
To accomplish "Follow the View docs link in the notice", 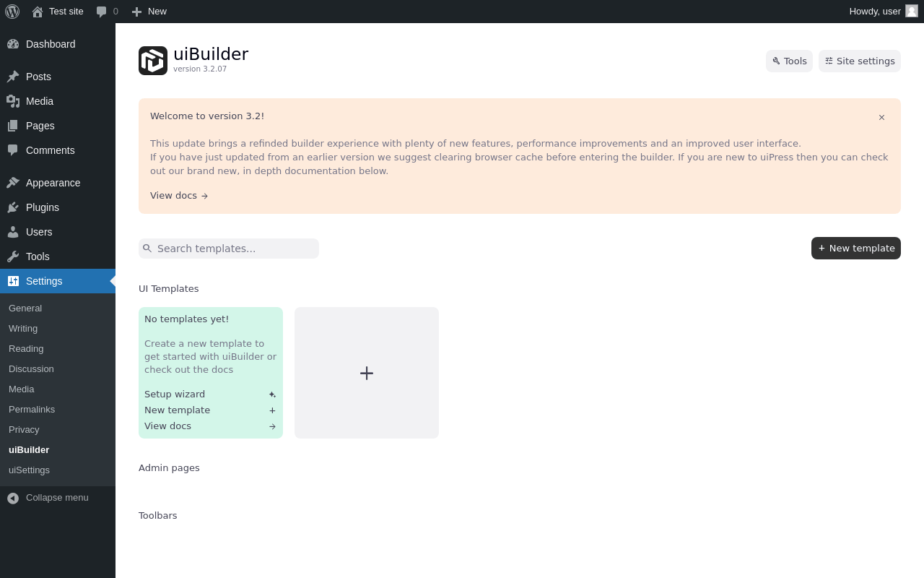I will pos(179,196).
